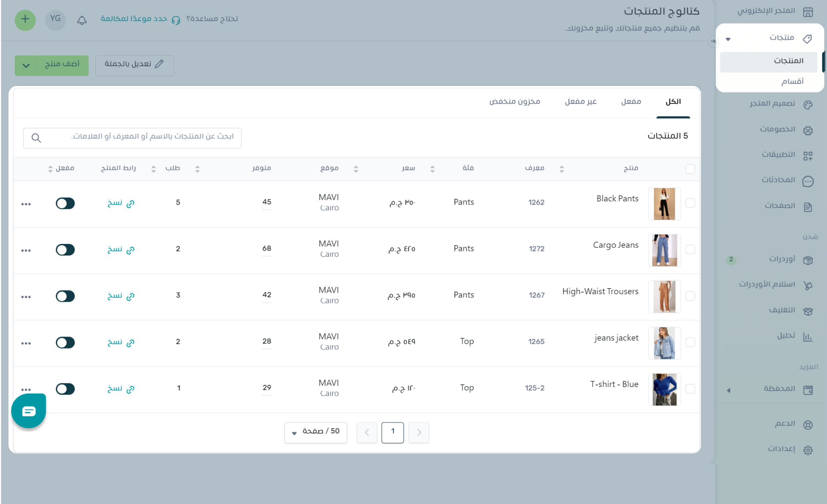Toggle active switch for Black Pants

65,203
